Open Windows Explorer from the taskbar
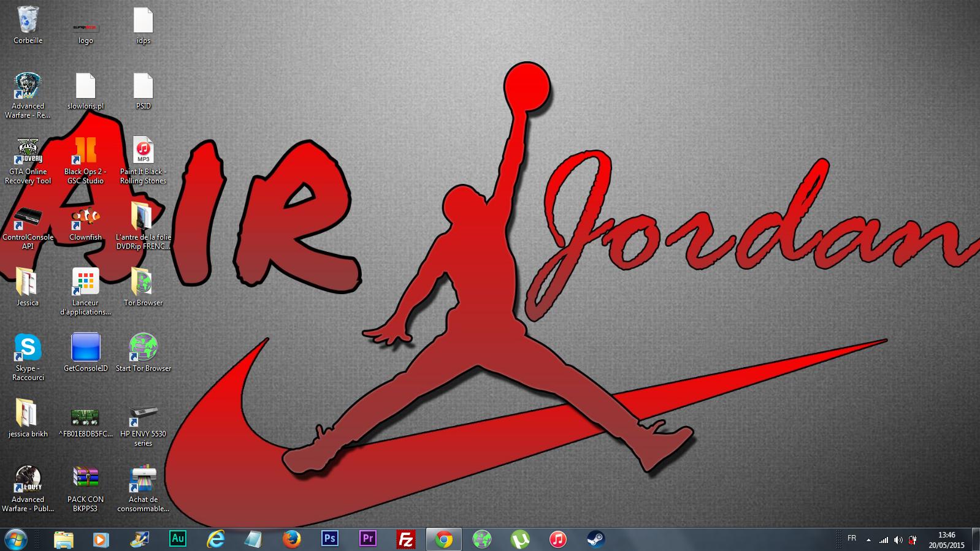980x551 pixels. 64,539
